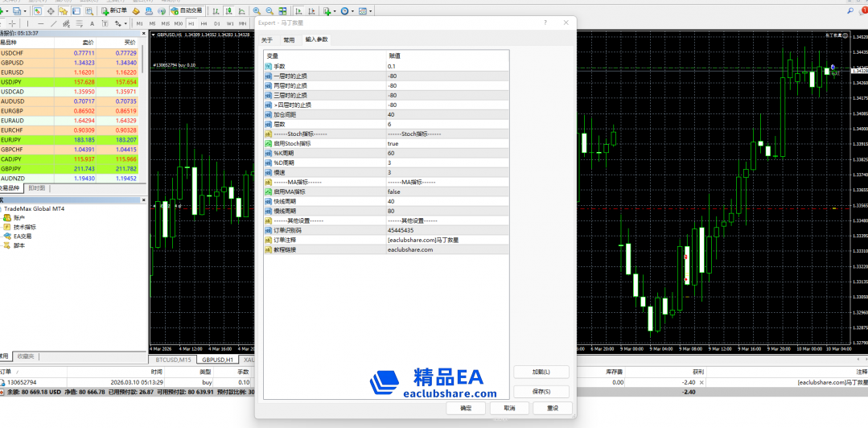Screen dimensions: 868x428
Task: Open the 技术指标 item in navigator
Action: pyautogui.click(x=24, y=227)
